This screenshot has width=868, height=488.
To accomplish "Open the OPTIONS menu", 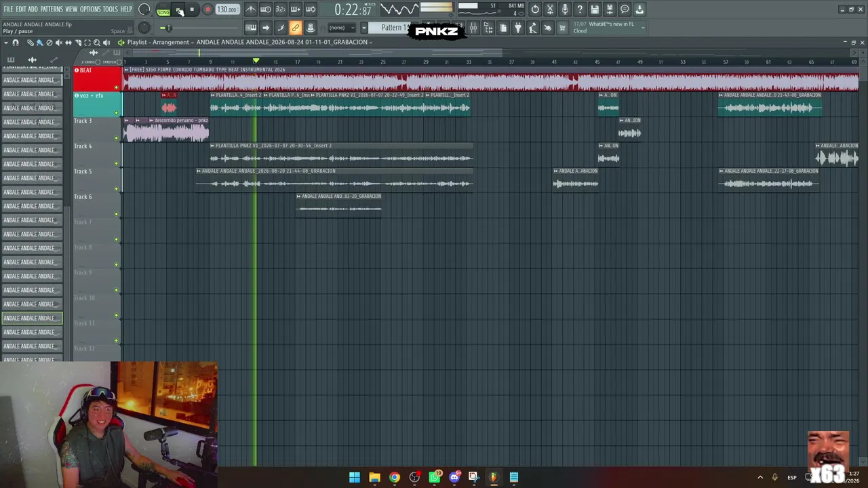I will tap(90, 9).
